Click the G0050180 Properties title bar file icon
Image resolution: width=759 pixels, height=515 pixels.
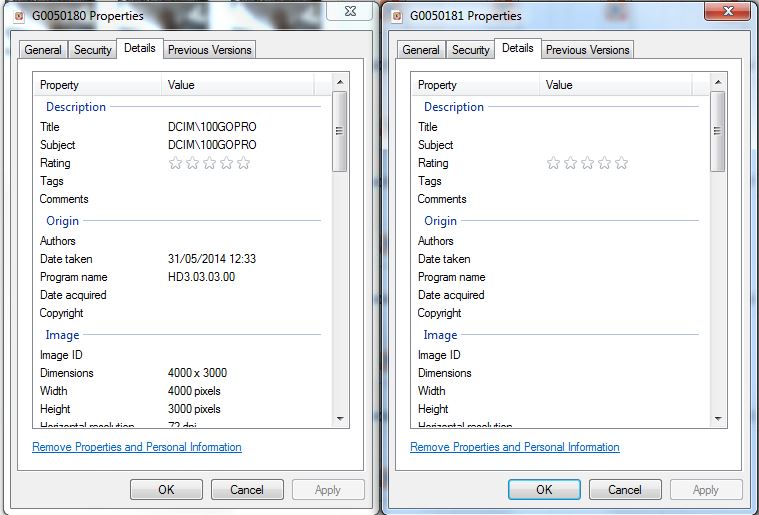[17, 16]
